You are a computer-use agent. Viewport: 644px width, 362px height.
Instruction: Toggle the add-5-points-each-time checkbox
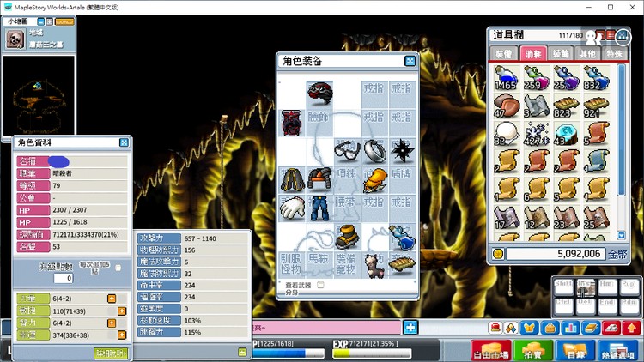[x=118, y=268]
